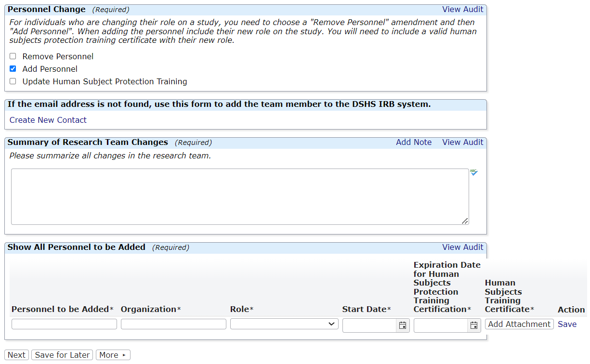Open the Start Date calendar picker
Viewport: 590px width, 364px height.
(x=403, y=325)
